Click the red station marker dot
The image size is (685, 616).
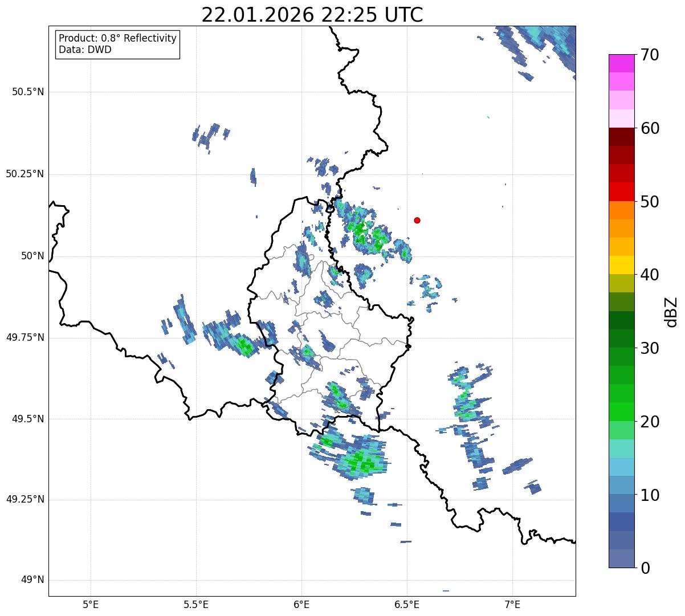[x=417, y=220]
